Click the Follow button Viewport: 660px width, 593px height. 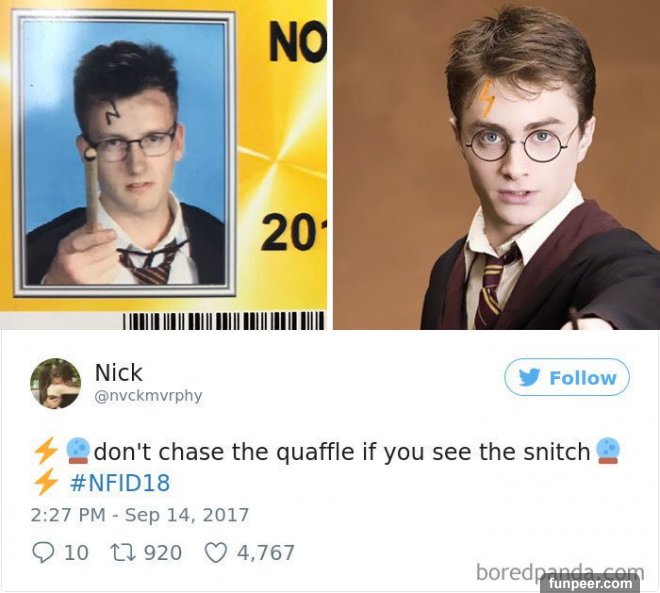click(567, 377)
